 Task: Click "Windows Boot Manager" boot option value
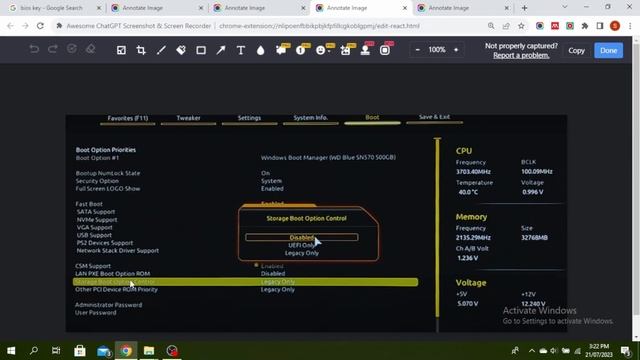(328, 158)
